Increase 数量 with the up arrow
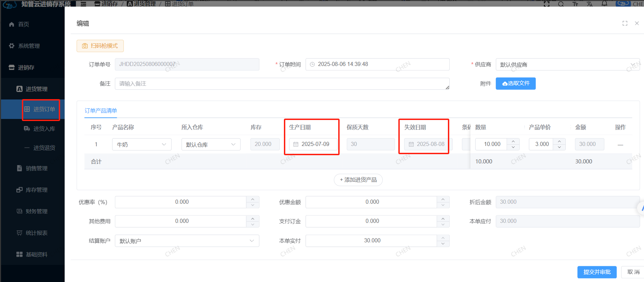Viewport: 644px width, 282px height. coord(513,141)
